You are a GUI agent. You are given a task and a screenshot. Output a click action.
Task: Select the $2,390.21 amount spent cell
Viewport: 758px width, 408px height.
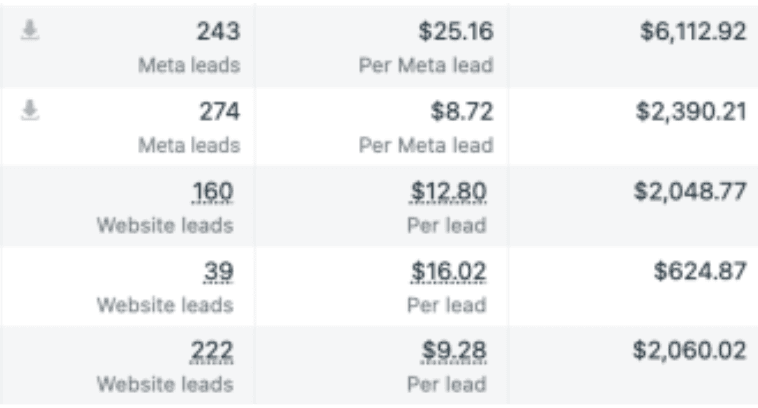pyautogui.click(x=691, y=112)
